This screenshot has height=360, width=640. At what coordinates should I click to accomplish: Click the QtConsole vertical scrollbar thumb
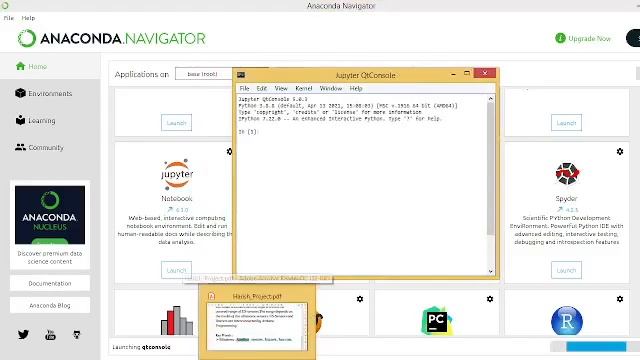[491, 169]
